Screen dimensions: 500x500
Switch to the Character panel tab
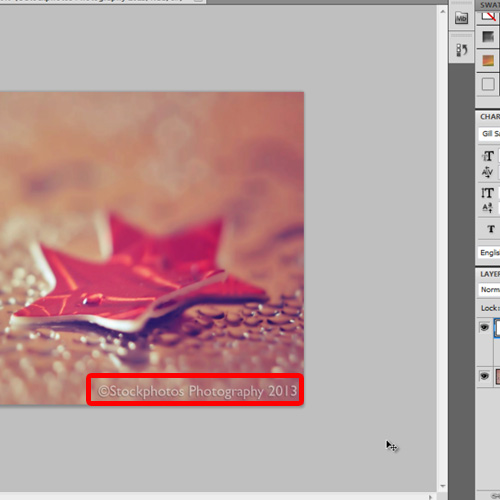[x=489, y=117]
